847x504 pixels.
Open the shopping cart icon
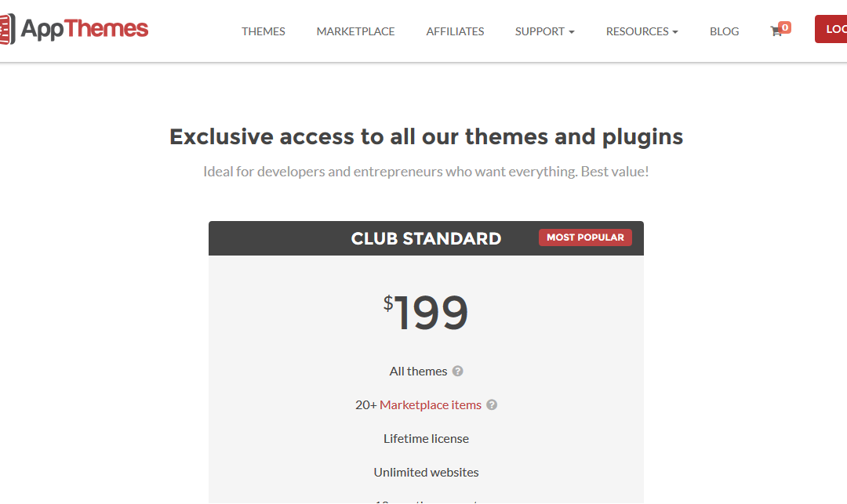pos(776,31)
